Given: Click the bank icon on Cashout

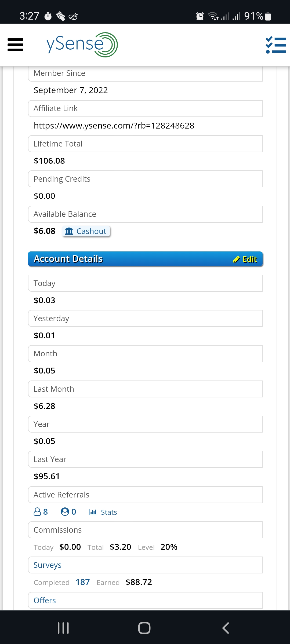Looking at the screenshot, I should pos(69,231).
